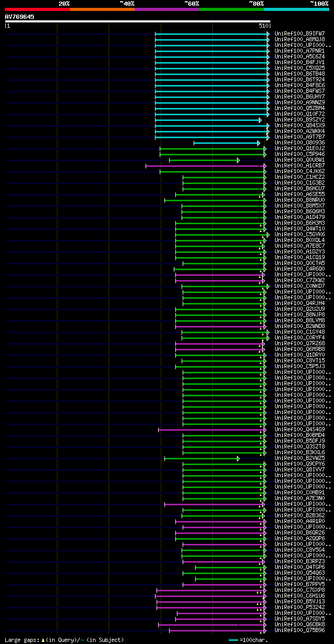The height and width of the screenshot is (644, 334).
Task: Click "UniRef100_Q7RZ68" label
Action: pyautogui.click(x=300, y=344)
